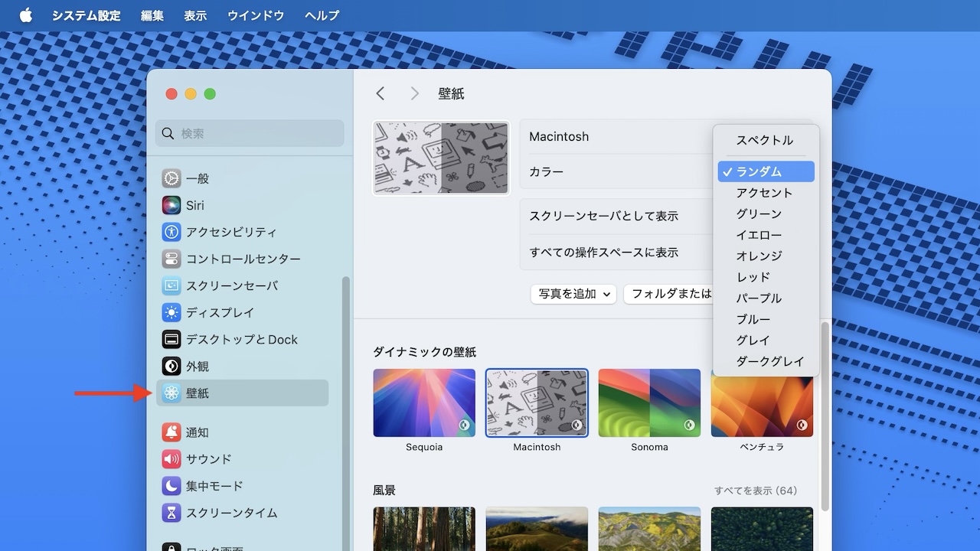
Task: Click the スクリーンセーバとして表示 row label
Action: point(604,216)
